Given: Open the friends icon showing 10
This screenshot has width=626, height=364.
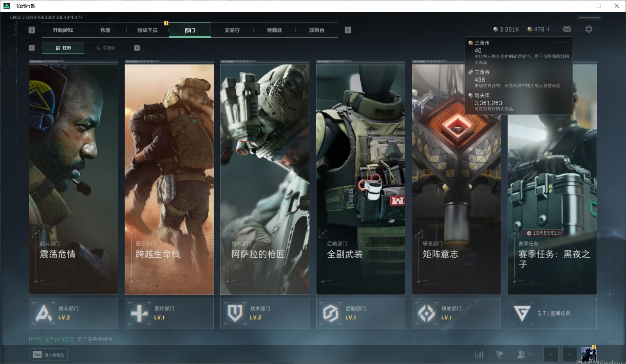Looking at the screenshot, I should point(525,355).
